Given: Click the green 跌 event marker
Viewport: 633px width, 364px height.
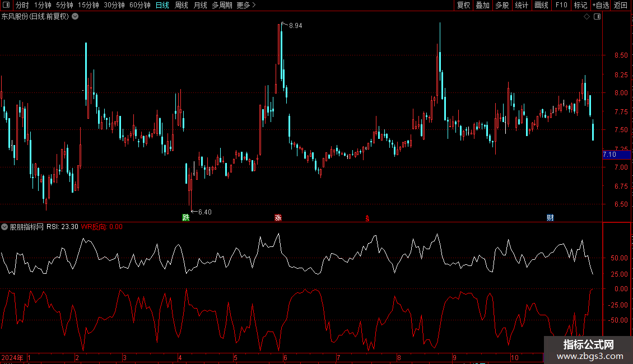Looking at the screenshot, I should [x=186, y=217].
